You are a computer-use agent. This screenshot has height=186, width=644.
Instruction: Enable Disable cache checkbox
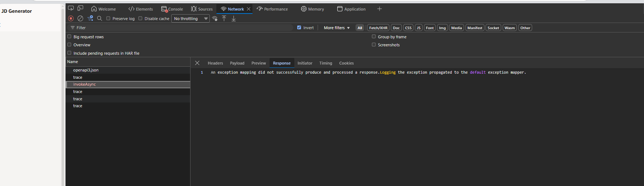(140, 18)
